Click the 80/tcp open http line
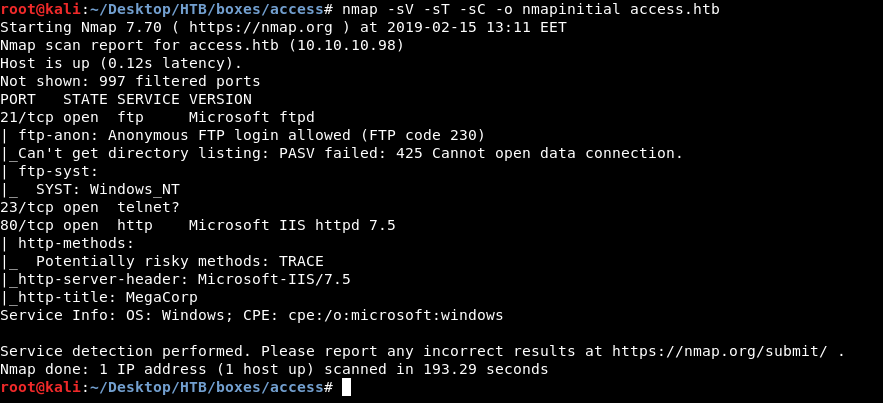883x403 pixels. 197,225
